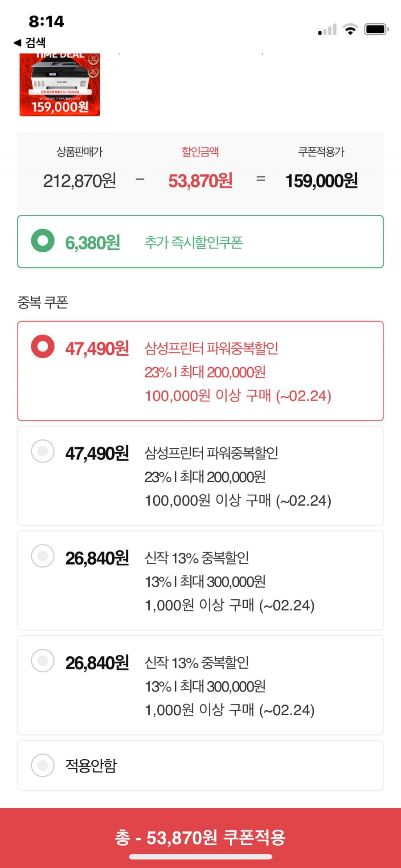Image resolution: width=401 pixels, height=868 pixels.
Task: Tap the cellular signal bars icon
Action: (x=327, y=30)
